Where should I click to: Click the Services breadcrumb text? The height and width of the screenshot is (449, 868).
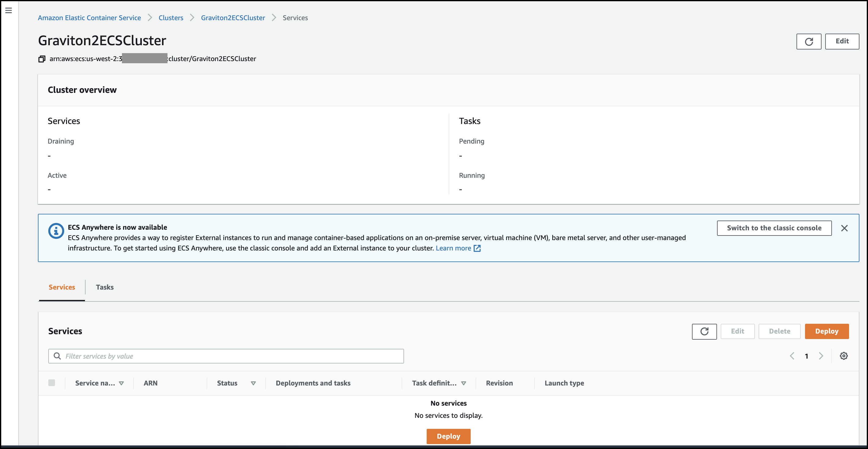click(295, 18)
